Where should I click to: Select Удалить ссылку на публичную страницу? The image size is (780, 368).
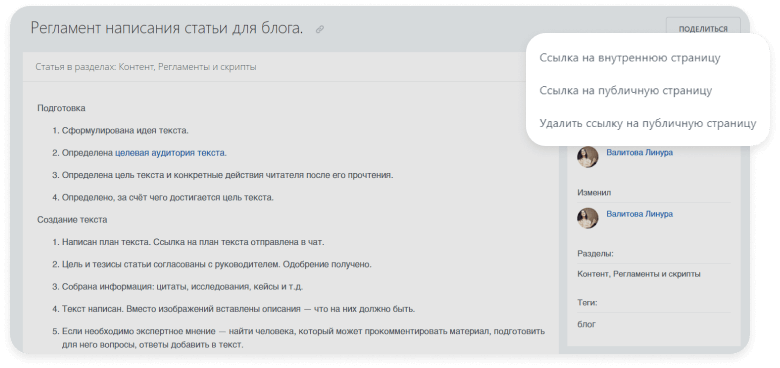tap(648, 123)
